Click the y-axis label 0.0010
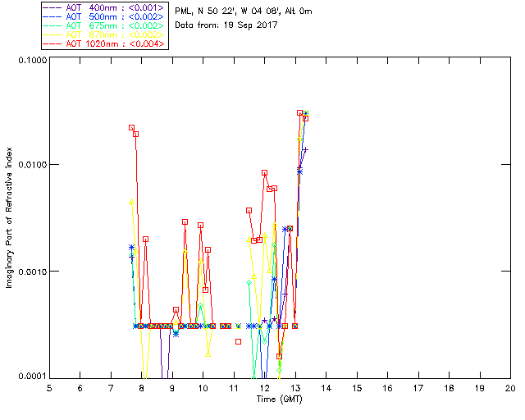 [33, 272]
